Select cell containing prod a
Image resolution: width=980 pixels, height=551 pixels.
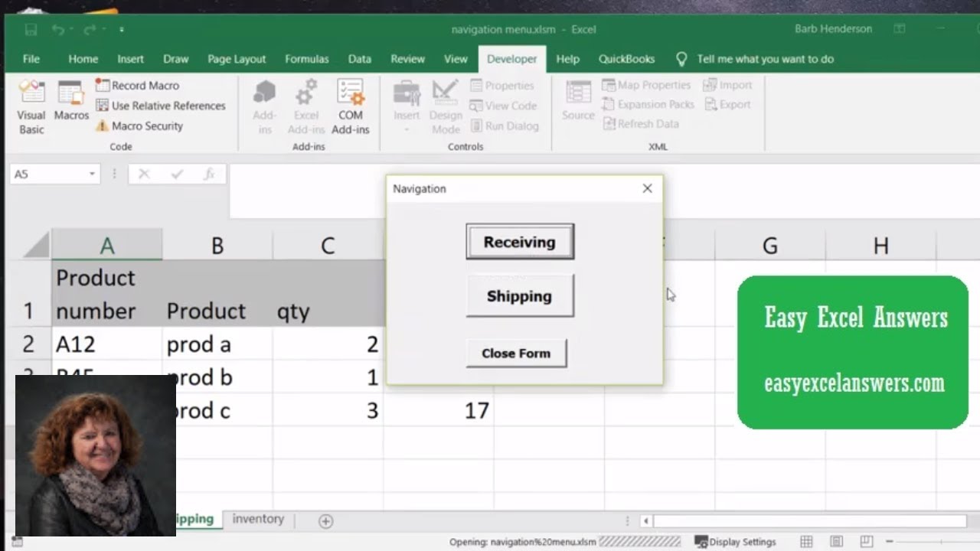(x=217, y=344)
